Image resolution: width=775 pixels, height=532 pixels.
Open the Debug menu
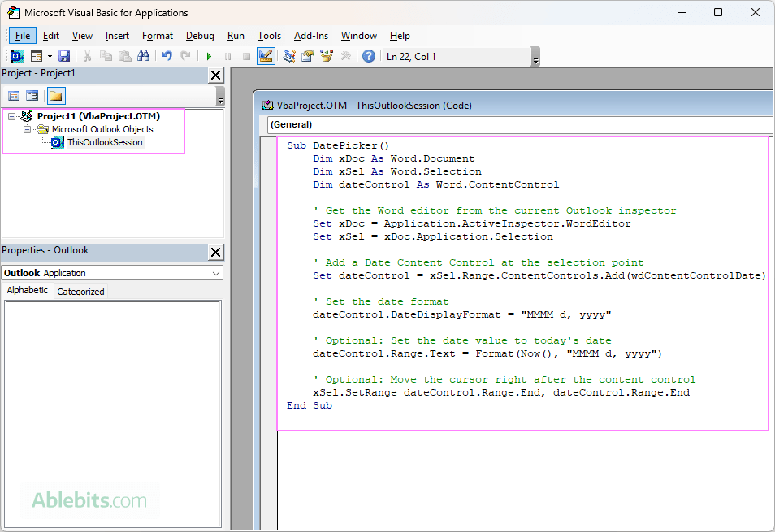[200, 36]
